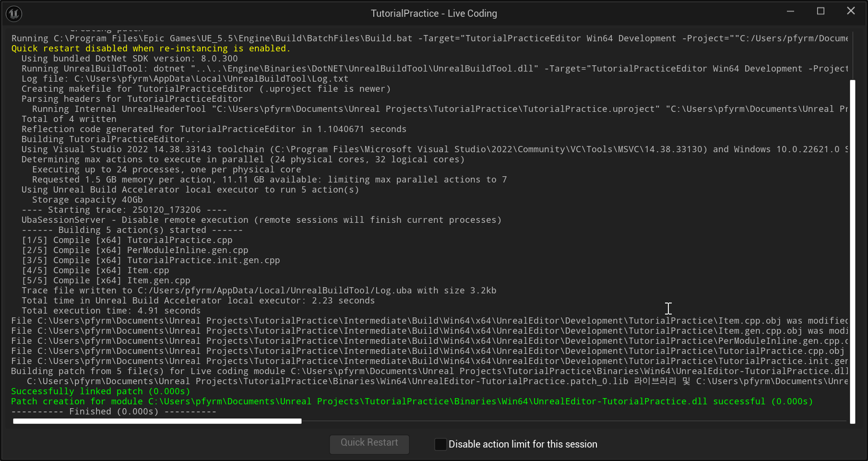868x461 pixels.
Task: Click the 'Successfully linked patch (0.000s)' line
Action: pyautogui.click(x=101, y=391)
